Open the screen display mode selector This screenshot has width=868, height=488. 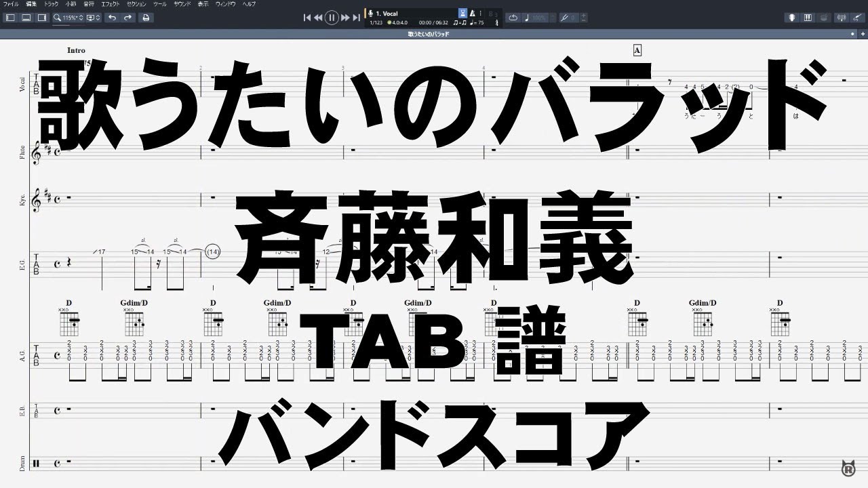coord(94,18)
